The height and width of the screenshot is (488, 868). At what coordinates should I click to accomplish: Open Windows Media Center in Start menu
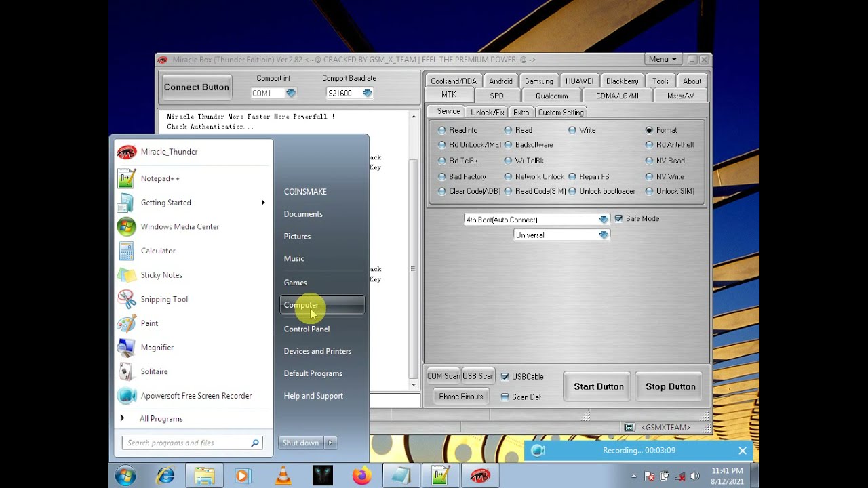point(193,226)
